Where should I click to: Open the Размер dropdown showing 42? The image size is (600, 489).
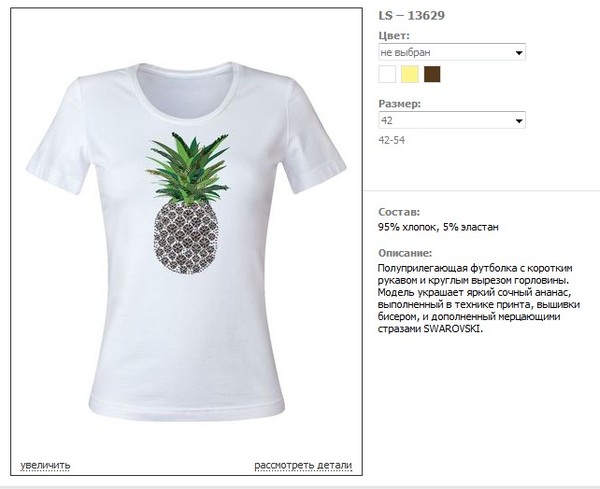click(x=452, y=120)
